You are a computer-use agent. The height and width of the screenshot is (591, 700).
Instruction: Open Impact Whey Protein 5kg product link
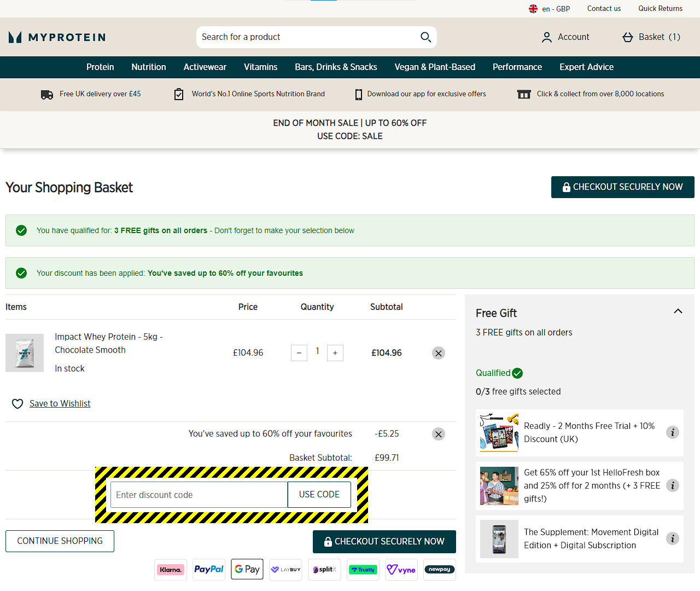(109, 344)
